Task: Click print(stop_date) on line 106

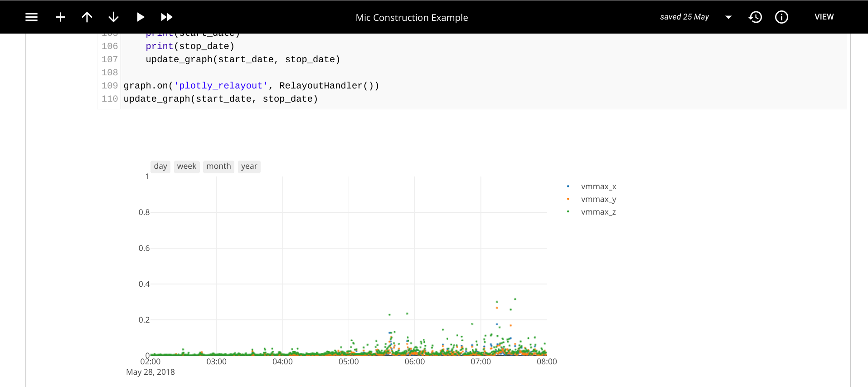Action: 190,46
